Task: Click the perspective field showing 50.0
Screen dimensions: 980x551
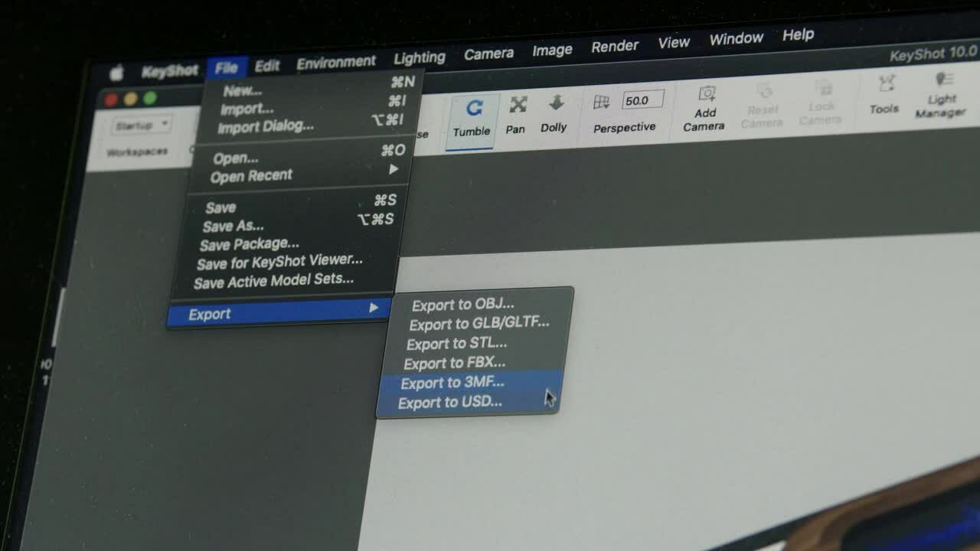Action: click(642, 100)
